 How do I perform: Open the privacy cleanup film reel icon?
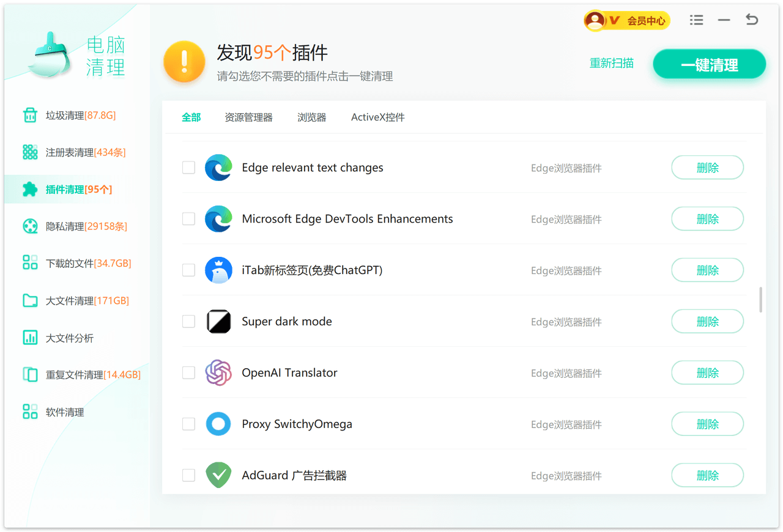pos(30,226)
